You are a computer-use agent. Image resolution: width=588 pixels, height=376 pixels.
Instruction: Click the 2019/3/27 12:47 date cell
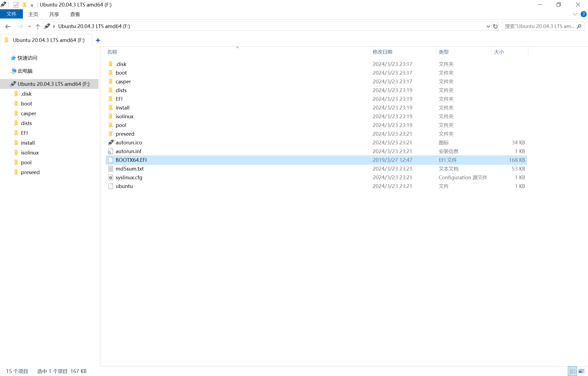click(x=392, y=160)
